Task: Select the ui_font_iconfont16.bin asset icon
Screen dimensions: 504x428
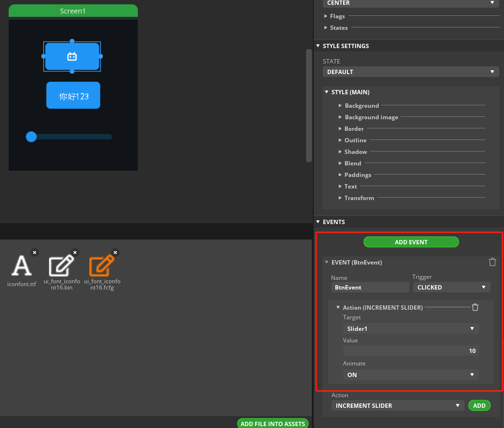Action: [61, 266]
